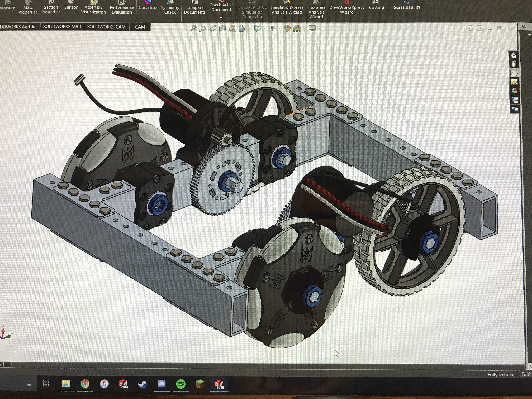Expand View Settings dropdown arrow
The image size is (532, 399).
point(319,29)
